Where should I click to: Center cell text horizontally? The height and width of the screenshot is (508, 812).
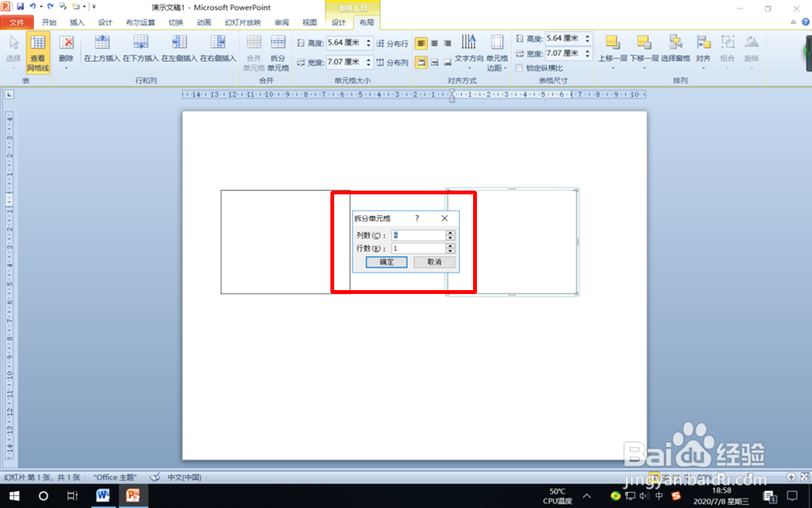[x=435, y=43]
